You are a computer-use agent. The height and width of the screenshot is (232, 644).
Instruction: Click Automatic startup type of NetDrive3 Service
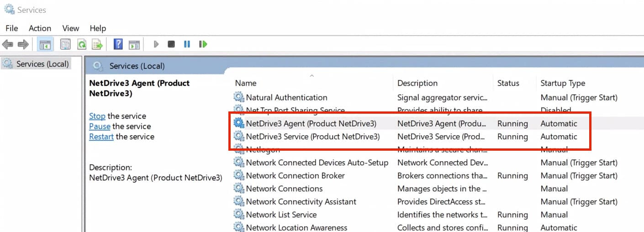tap(559, 137)
